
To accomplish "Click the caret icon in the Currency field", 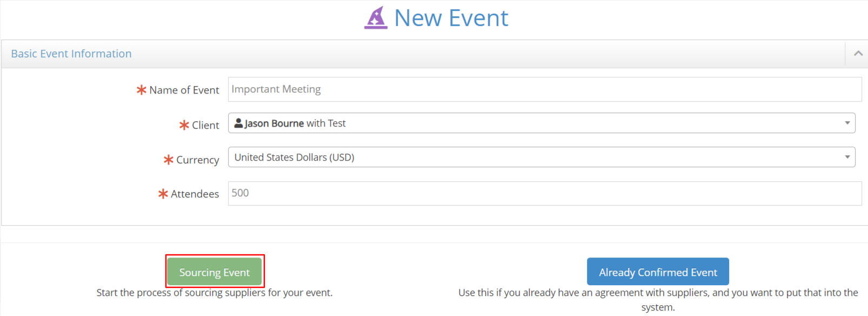I will tap(848, 157).
